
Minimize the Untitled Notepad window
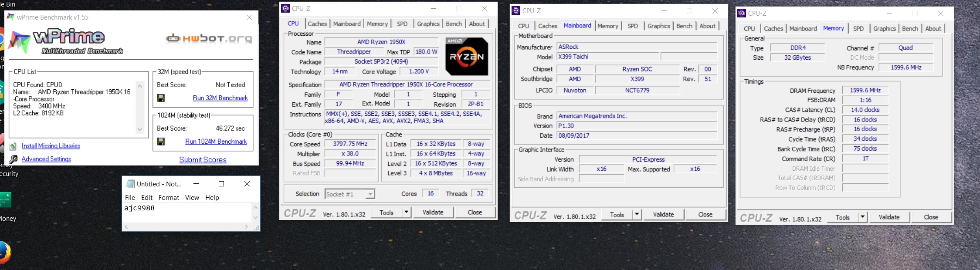[x=196, y=184]
